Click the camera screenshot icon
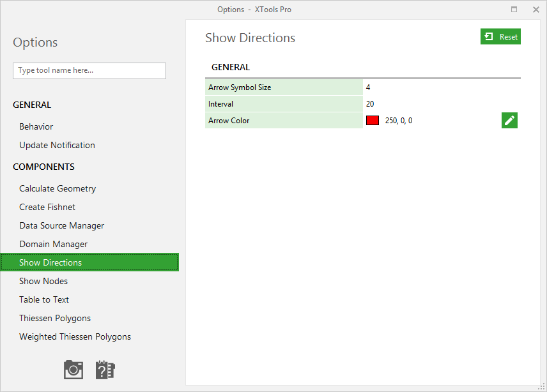The height and width of the screenshot is (392, 547). coord(73,370)
